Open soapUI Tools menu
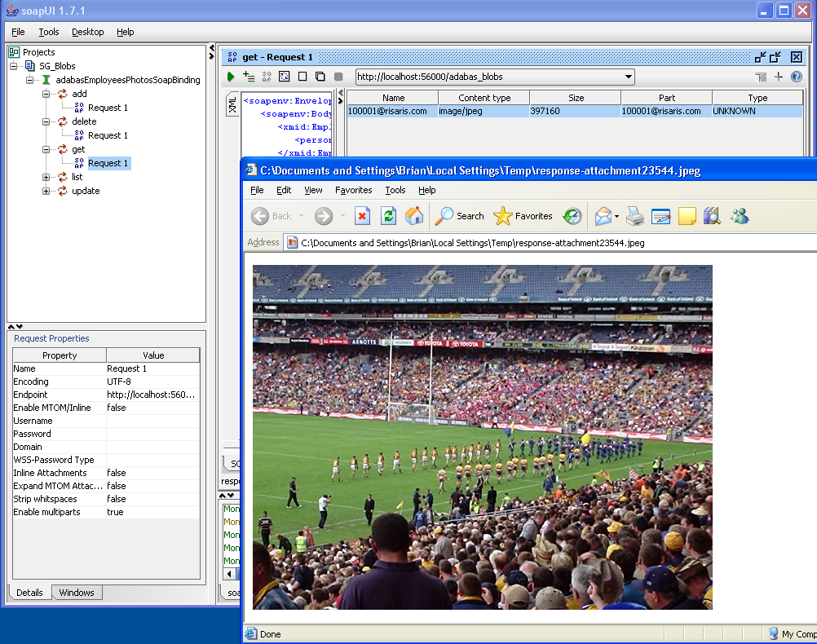817x644 pixels. click(x=48, y=32)
